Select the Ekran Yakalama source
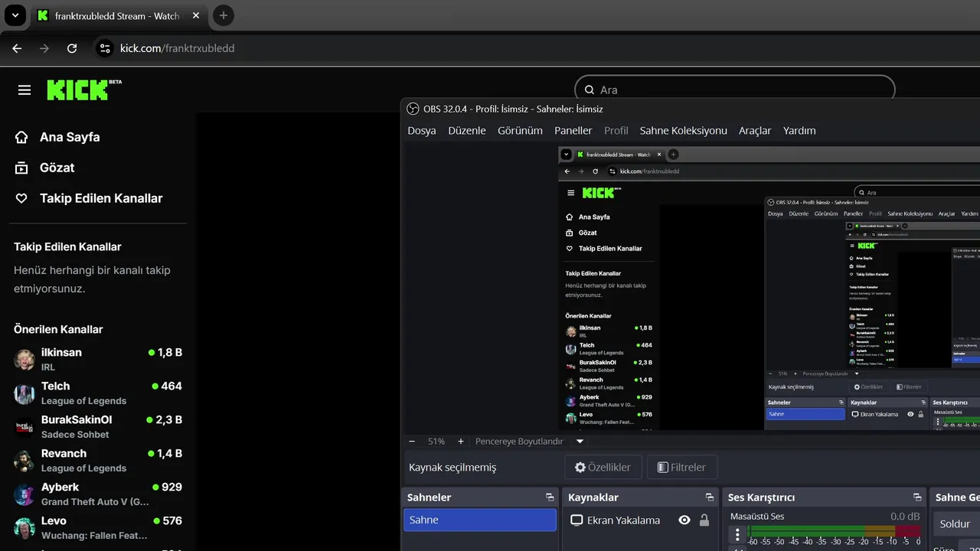 pos(623,520)
